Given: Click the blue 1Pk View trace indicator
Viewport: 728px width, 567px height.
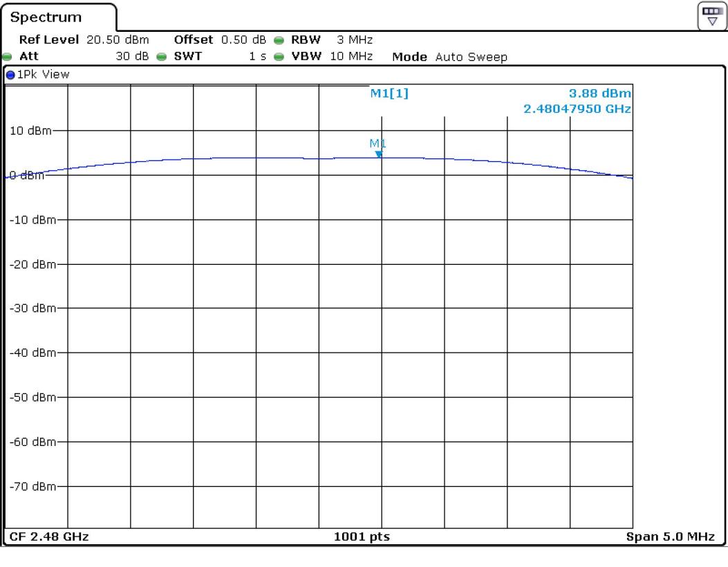Looking at the screenshot, I should 10,74.
